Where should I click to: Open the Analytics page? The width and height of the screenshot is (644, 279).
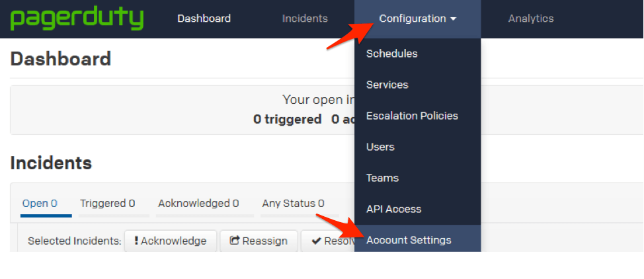530,19
